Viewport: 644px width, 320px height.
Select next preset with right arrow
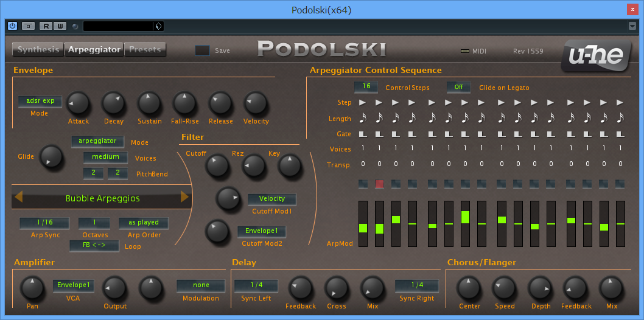pos(185,197)
